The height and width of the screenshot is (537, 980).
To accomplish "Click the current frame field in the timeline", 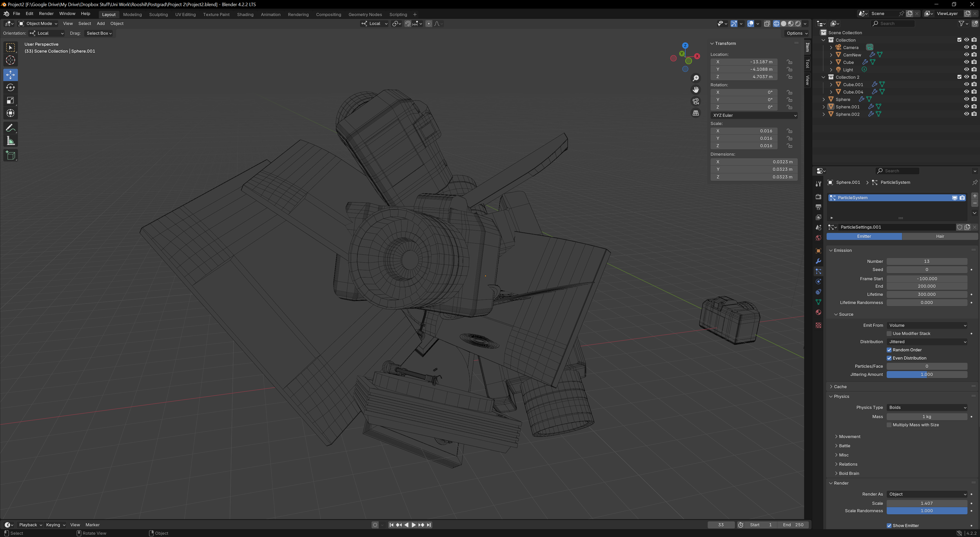I will (x=720, y=524).
